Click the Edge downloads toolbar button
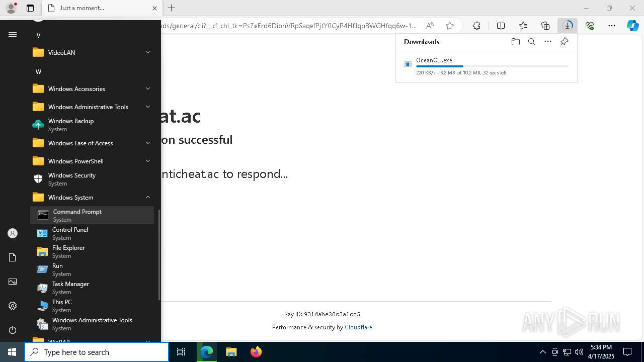Screen dimensions: 644x362 568,26
